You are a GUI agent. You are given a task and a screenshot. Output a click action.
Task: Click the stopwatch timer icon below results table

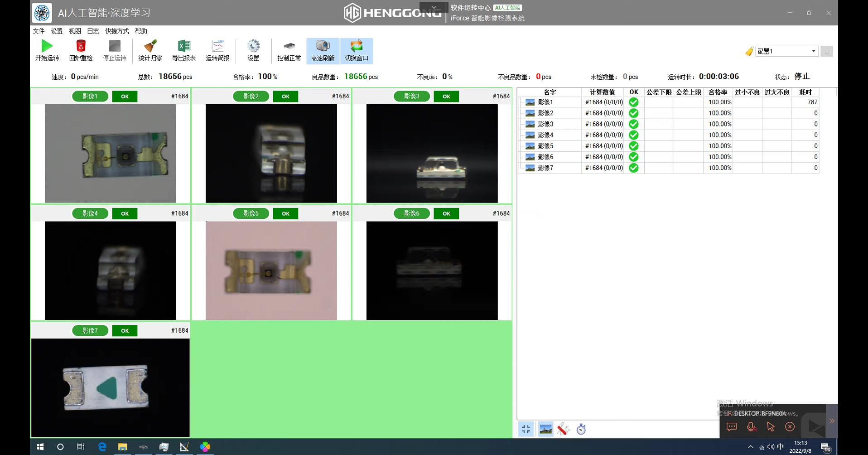[x=581, y=429]
